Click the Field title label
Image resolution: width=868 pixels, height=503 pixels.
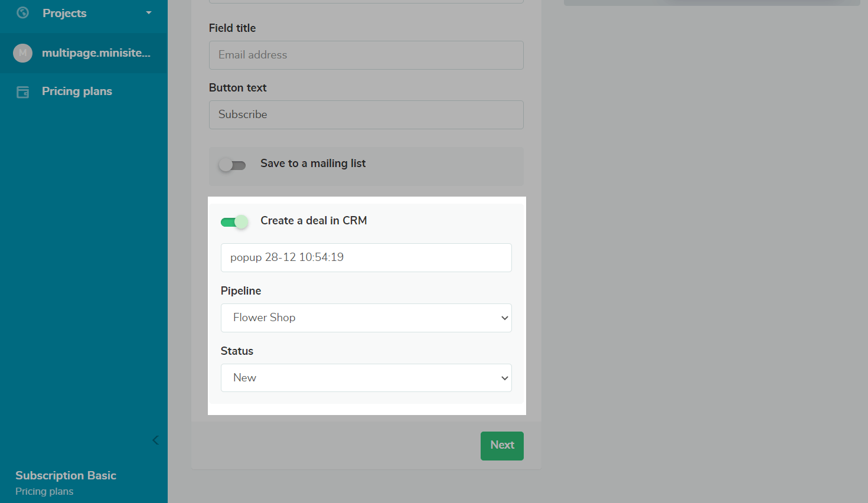pos(232,28)
